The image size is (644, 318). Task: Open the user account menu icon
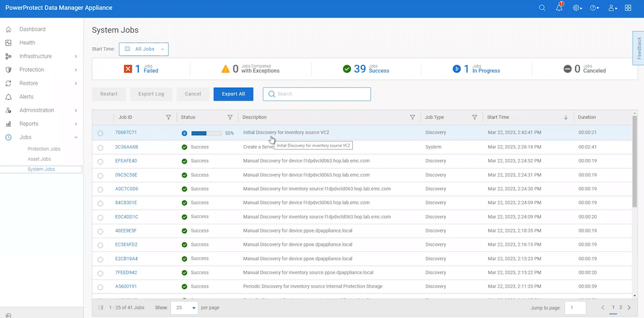[x=613, y=8]
